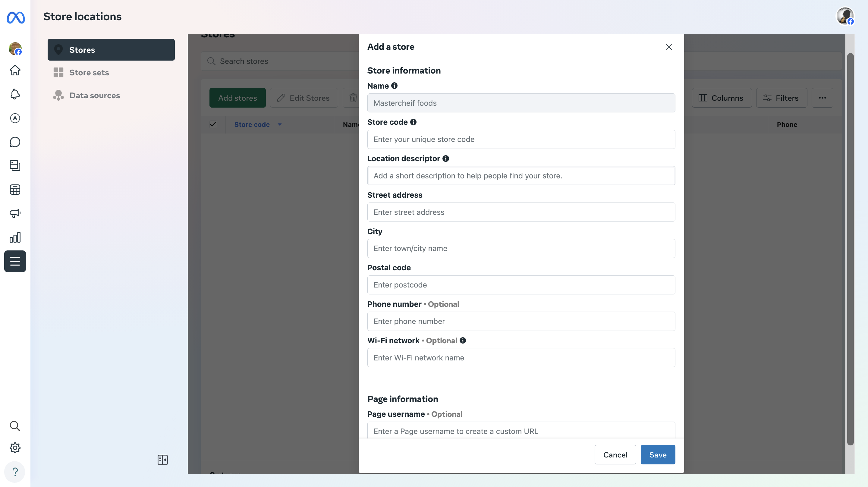Open Settings gear icon

[x=15, y=448]
